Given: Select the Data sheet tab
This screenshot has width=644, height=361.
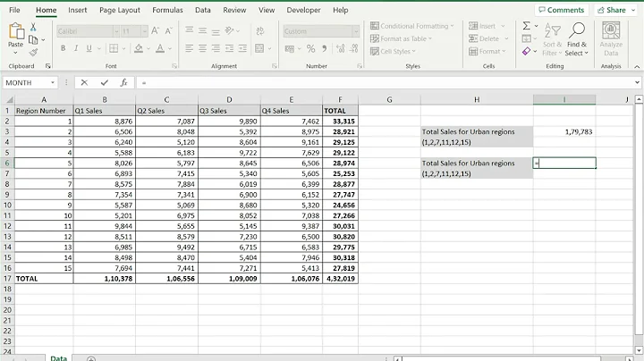Looking at the screenshot, I should [58, 358].
